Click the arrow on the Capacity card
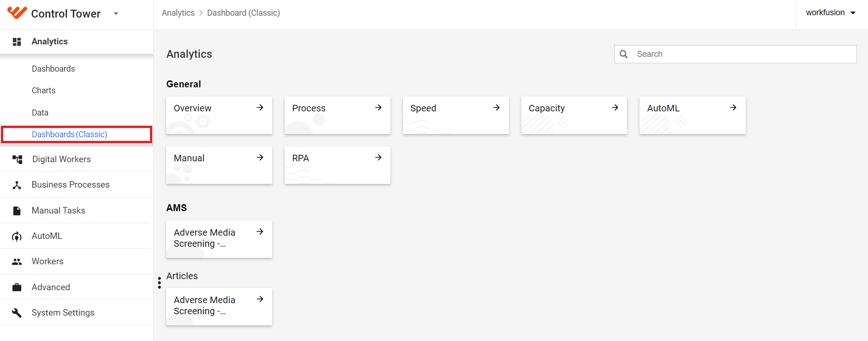This screenshot has width=868, height=341. [615, 108]
